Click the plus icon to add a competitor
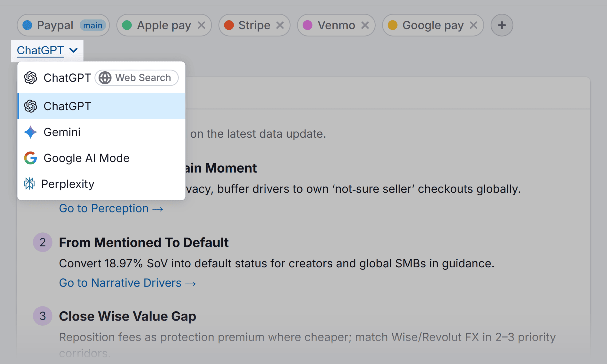Image resolution: width=607 pixels, height=364 pixels. [x=502, y=25]
